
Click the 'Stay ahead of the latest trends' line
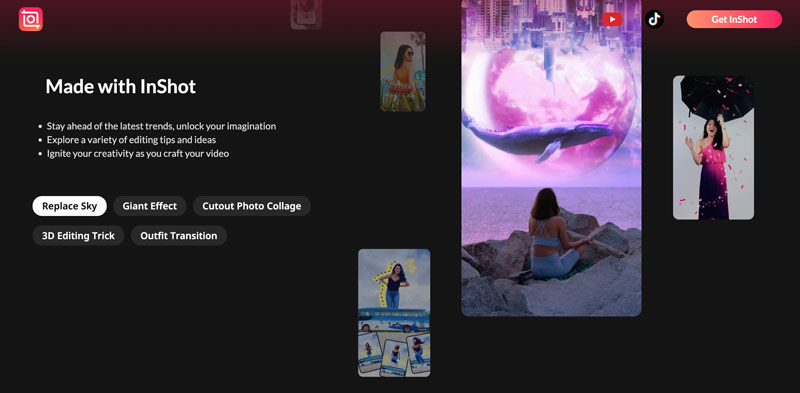pyautogui.click(x=161, y=126)
